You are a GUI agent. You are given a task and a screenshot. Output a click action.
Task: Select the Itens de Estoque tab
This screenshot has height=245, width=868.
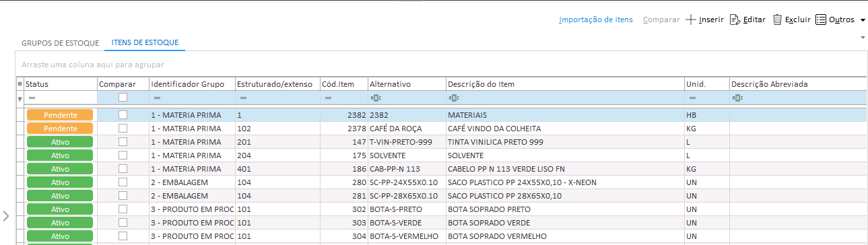pos(145,42)
